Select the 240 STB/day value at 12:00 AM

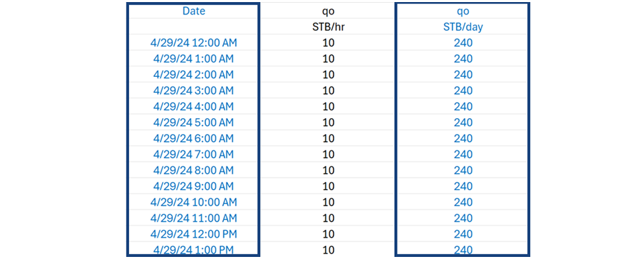point(463,43)
